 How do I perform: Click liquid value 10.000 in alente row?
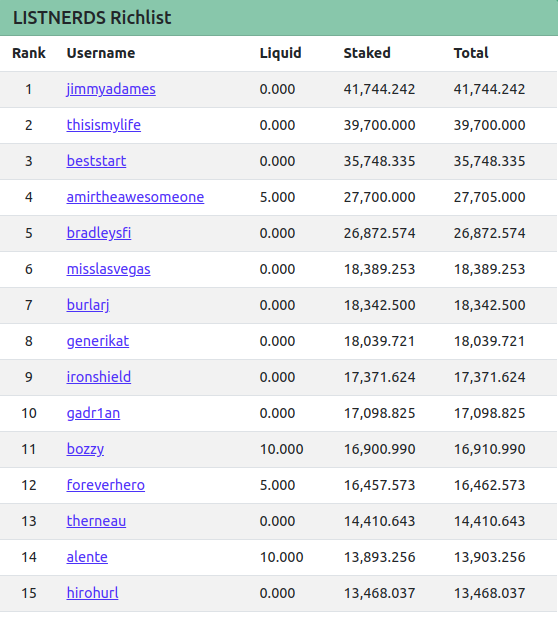(282, 557)
